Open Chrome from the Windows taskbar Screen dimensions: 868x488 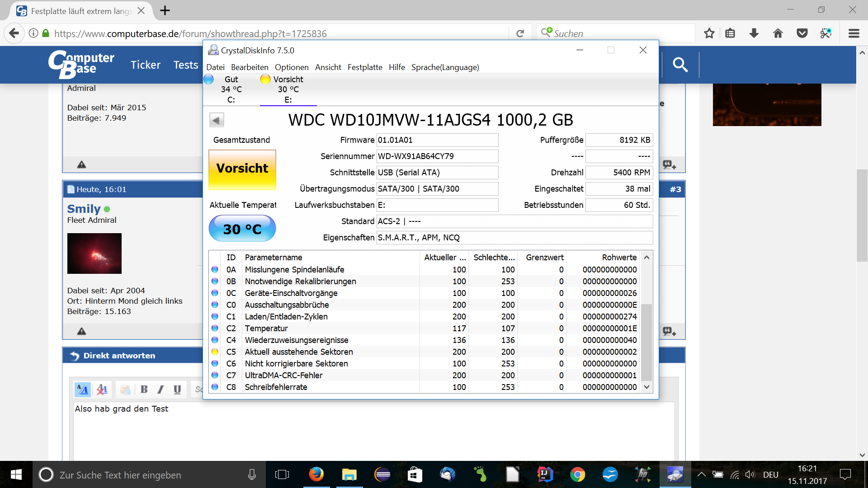[577, 474]
